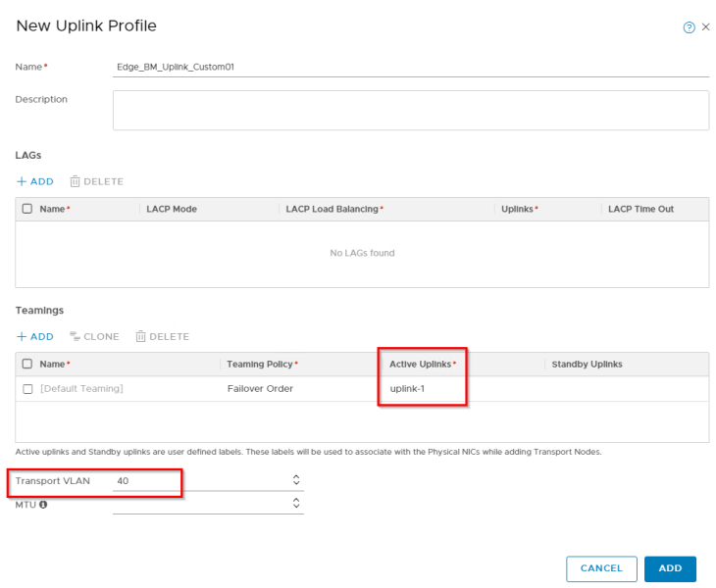Add a new LAG entry

pos(34,181)
